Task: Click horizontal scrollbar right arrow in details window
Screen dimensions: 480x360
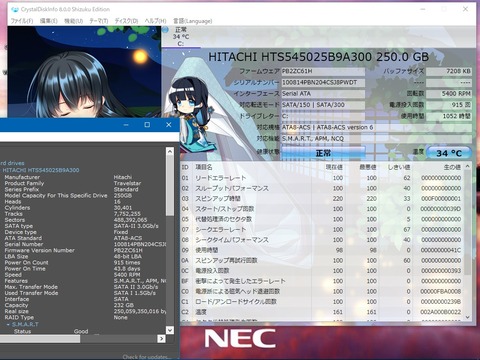Action: [161, 339]
